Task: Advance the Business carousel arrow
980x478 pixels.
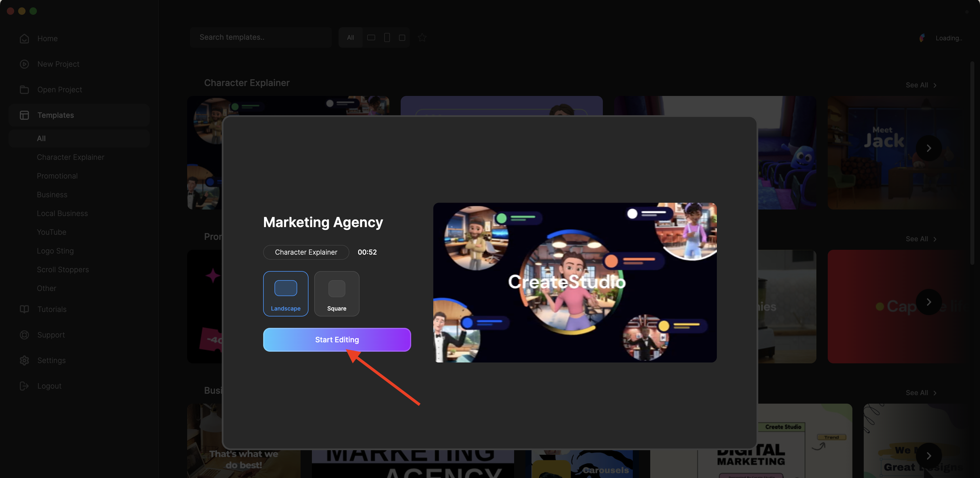Action: 929,456
